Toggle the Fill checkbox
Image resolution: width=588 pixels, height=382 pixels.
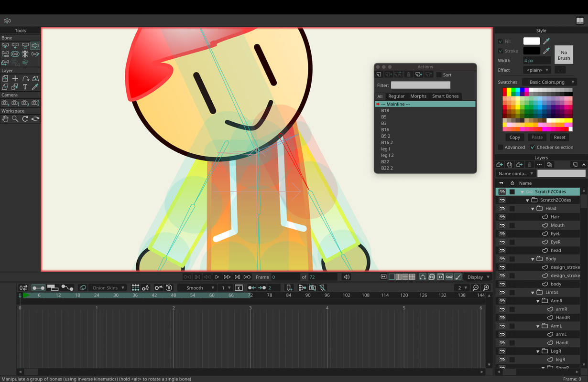click(501, 42)
